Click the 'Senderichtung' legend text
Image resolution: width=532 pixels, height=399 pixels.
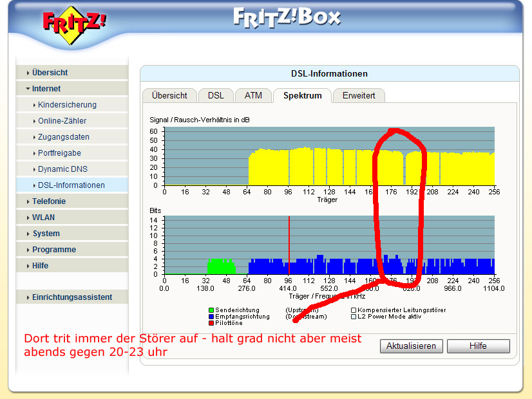point(237,310)
